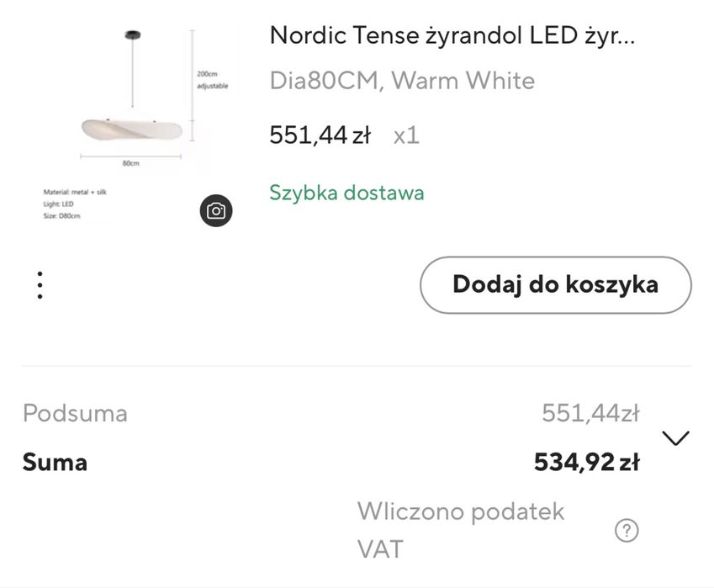Image resolution: width=714 pixels, height=588 pixels.
Task: Open the Nordic Tense żyrandol LED title
Action: (x=453, y=35)
